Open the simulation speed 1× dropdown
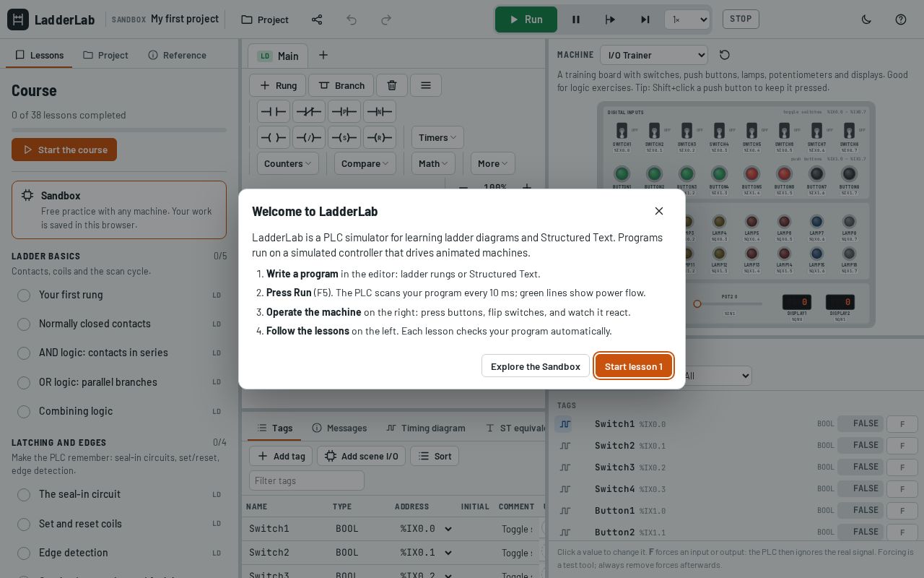The width and height of the screenshot is (924, 578). point(687,20)
